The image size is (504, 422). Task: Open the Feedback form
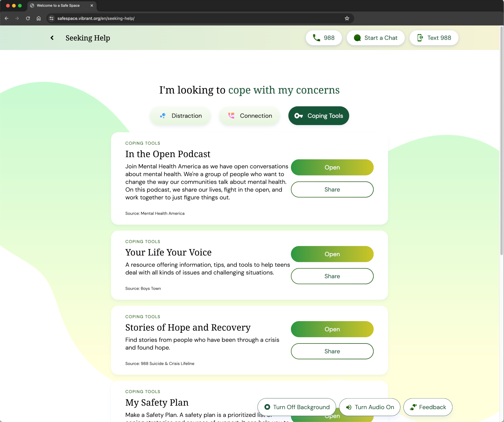click(x=428, y=407)
